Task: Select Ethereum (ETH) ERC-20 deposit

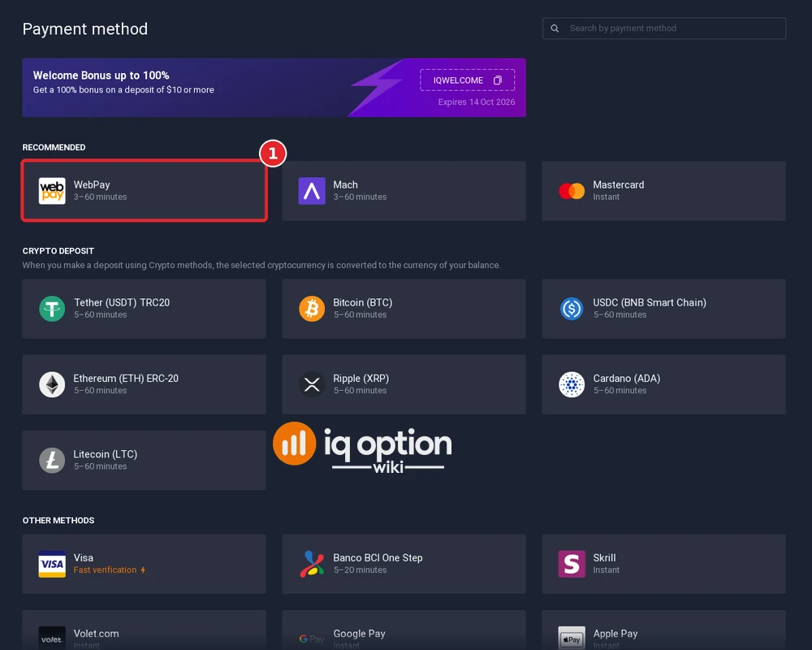Action: [144, 384]
